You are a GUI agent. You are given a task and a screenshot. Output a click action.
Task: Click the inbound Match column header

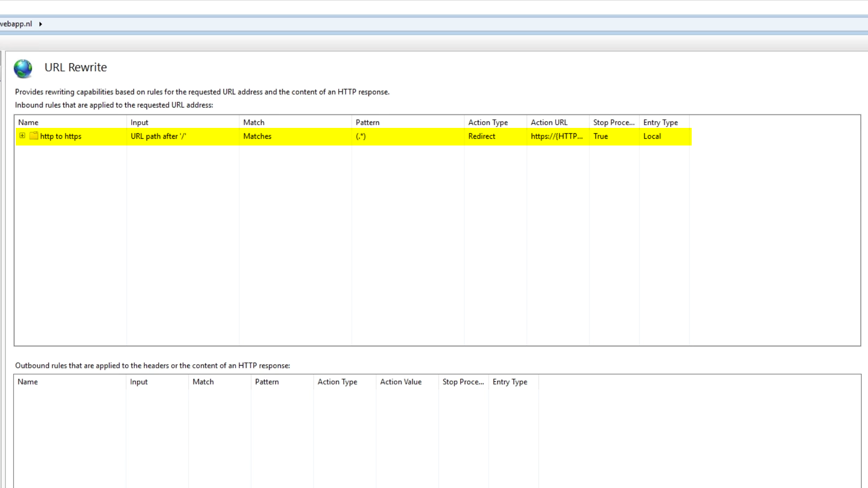click(254, 122)
